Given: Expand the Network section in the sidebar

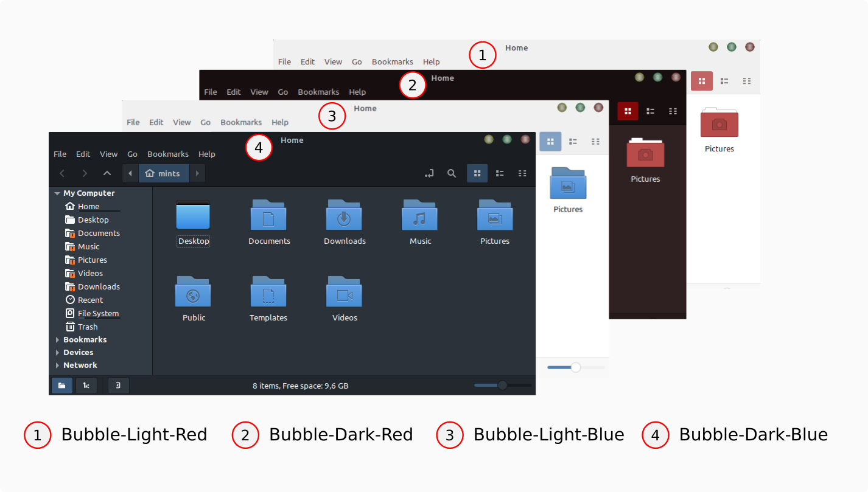Looking at the screenshot, I should click(58, 366).
